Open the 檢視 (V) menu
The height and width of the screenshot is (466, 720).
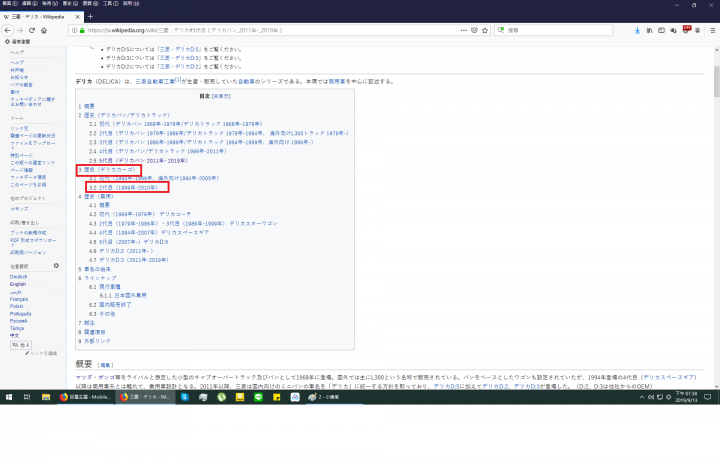50,3
